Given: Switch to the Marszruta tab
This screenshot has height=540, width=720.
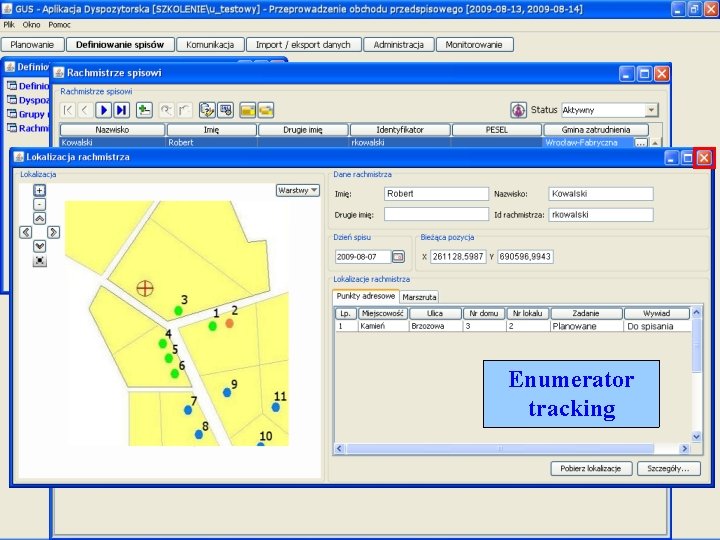Looking at the screenshot, I should (419, 297).
